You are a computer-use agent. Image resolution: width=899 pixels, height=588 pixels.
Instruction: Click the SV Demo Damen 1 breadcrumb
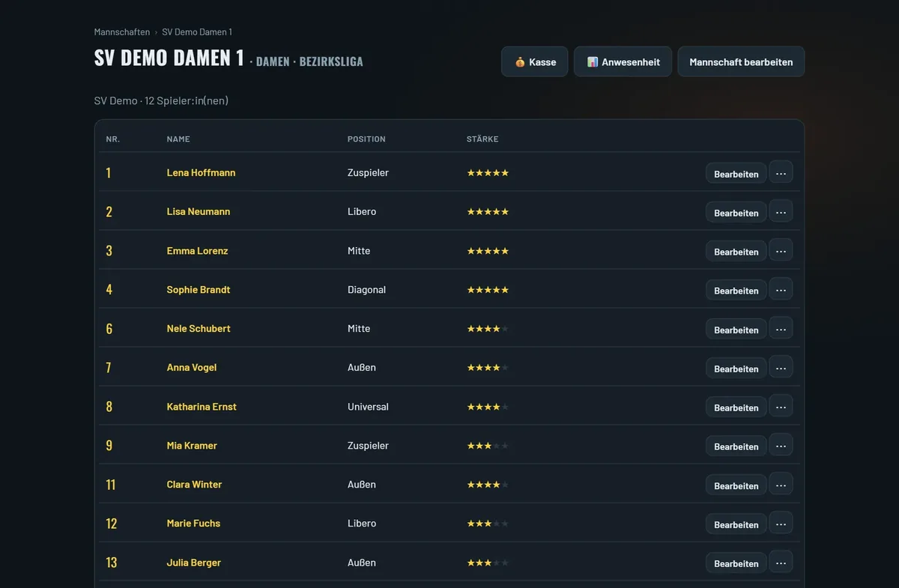(197, 32)
